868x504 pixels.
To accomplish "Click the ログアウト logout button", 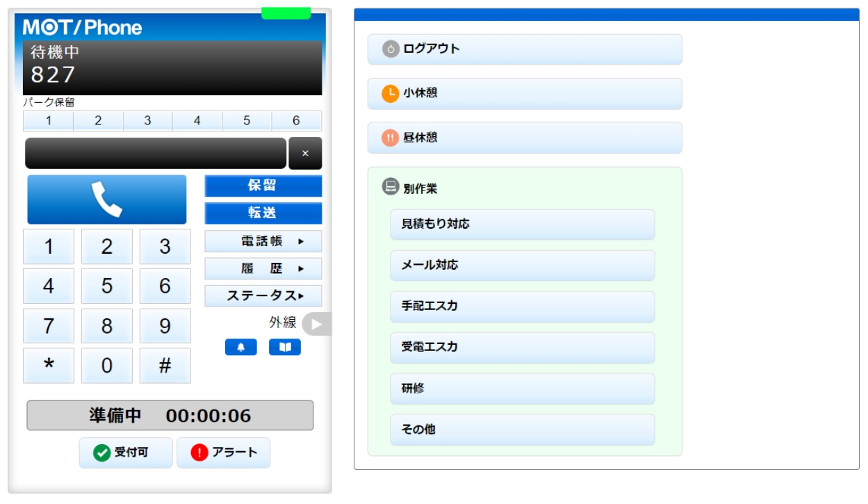I will [524, 49].
